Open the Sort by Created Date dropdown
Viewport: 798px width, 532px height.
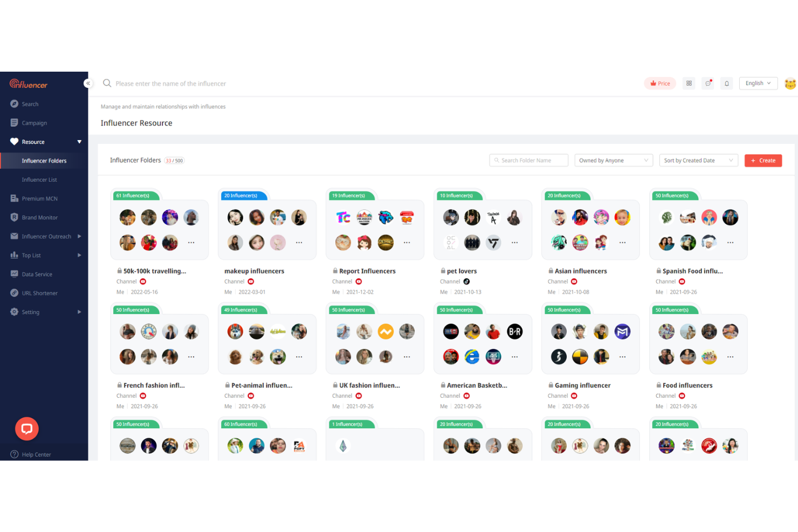click(698, 160)
